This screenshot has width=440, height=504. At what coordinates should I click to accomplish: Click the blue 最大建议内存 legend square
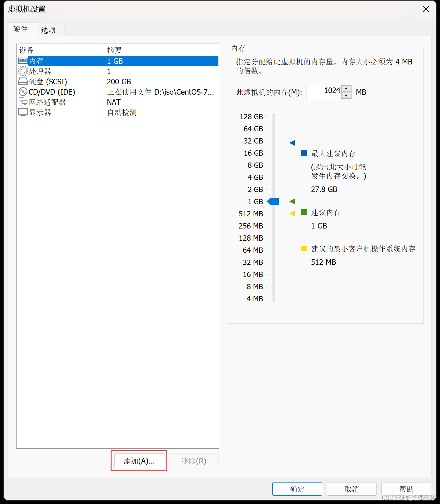coord(304,153)
